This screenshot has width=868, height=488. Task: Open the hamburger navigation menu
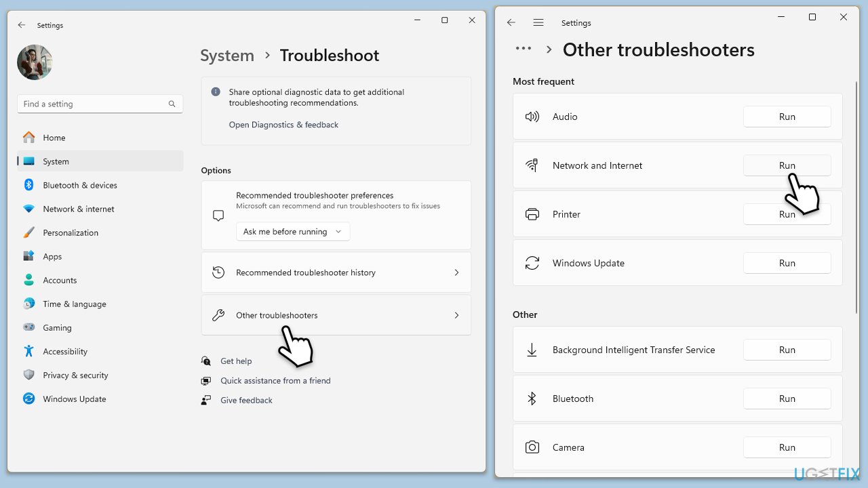tap(538, 23)
